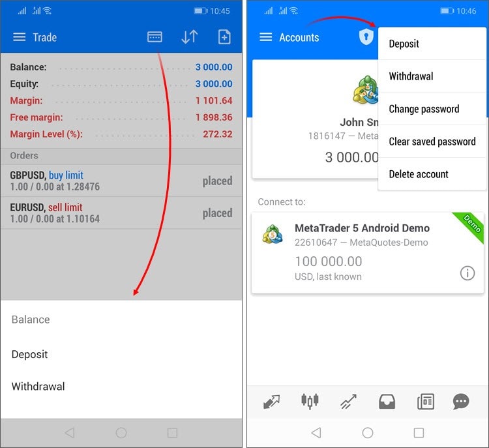This screenshot has width=489, height=448.
Task: Select the EURUSD sell limit order
Action: point(121,213)
